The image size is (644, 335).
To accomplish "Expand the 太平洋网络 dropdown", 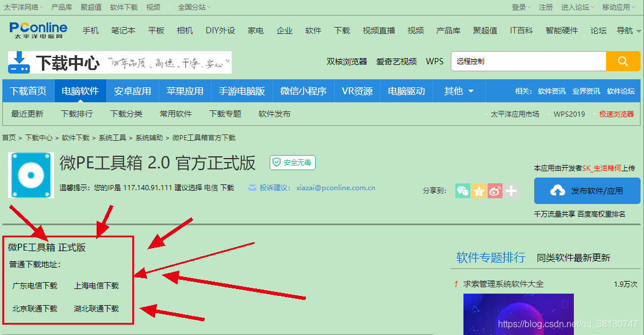I will 24,7.
